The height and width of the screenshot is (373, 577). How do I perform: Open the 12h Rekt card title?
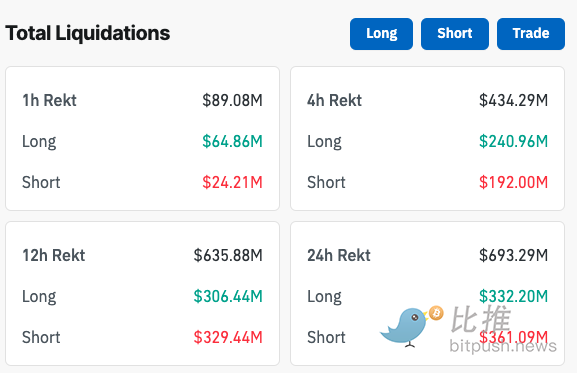coord(54,255)
